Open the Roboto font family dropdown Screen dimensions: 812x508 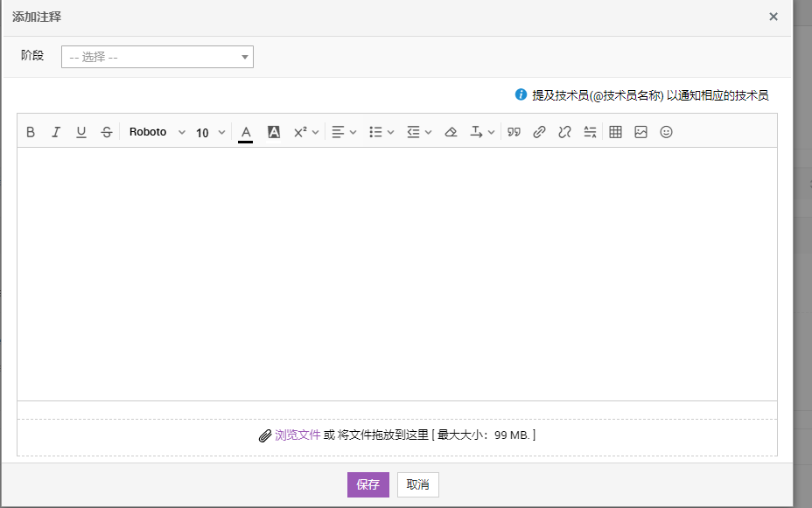(x=157, y=132)
